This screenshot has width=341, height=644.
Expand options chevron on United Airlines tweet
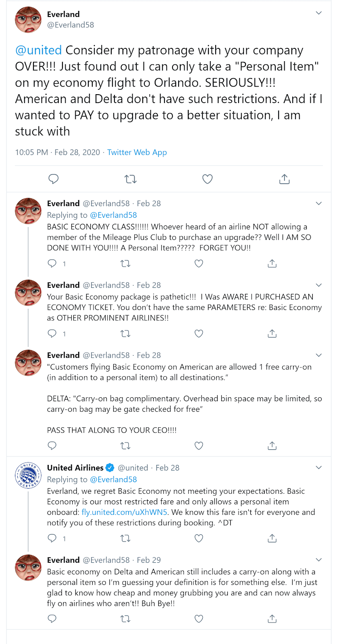319,467
